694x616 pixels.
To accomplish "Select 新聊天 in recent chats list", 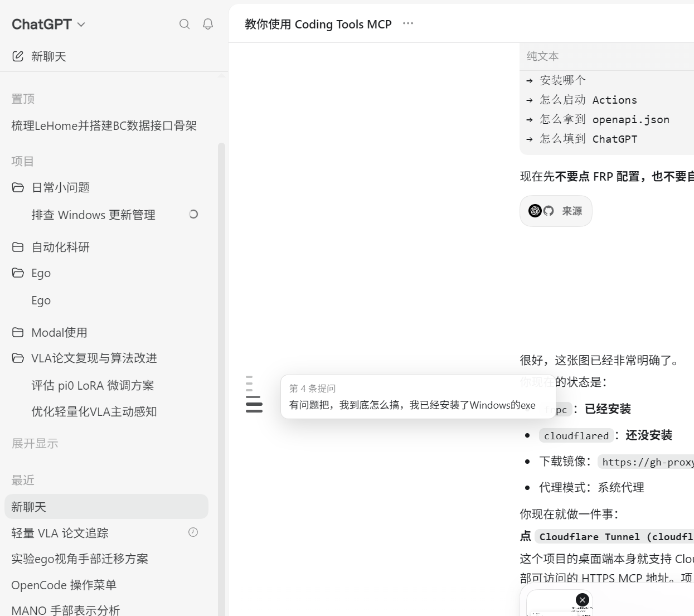I will coord(106,507).
